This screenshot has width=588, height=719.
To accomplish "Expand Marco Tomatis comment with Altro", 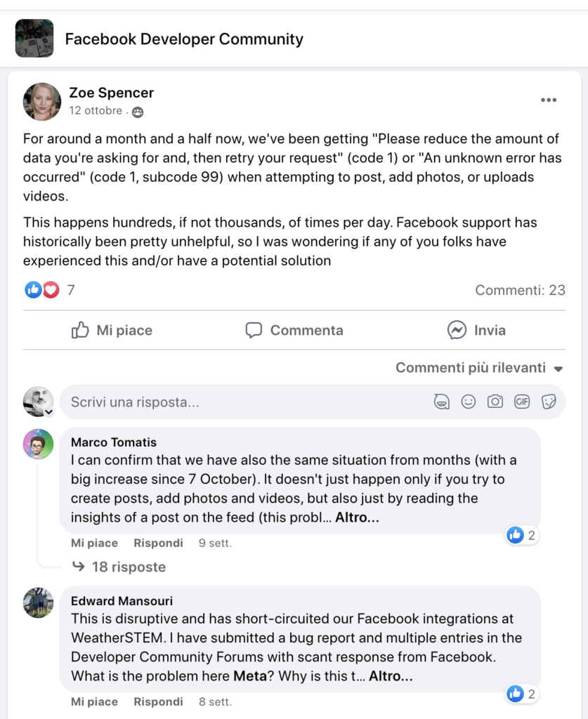I will point(358,518).
